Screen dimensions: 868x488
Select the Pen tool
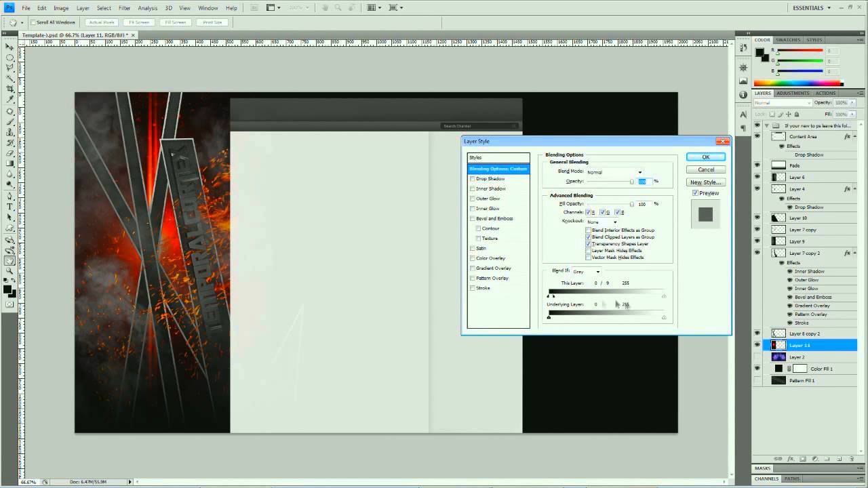tap(10, 197)
